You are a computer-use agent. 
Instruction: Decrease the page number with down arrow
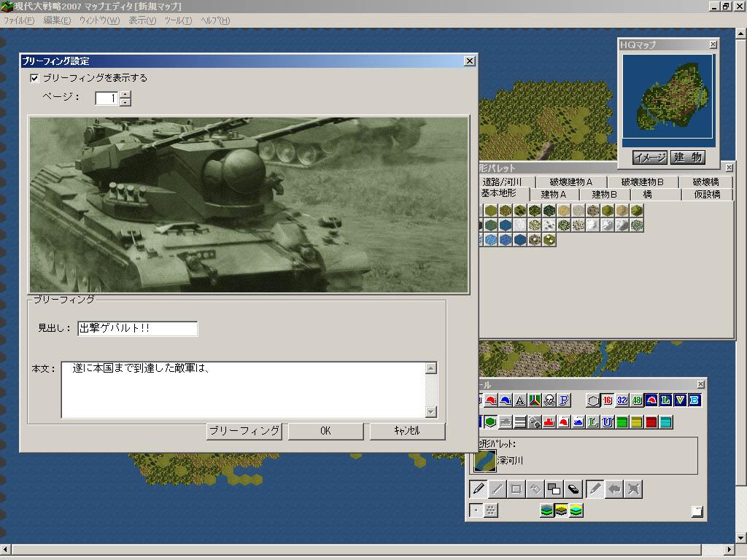125,102
